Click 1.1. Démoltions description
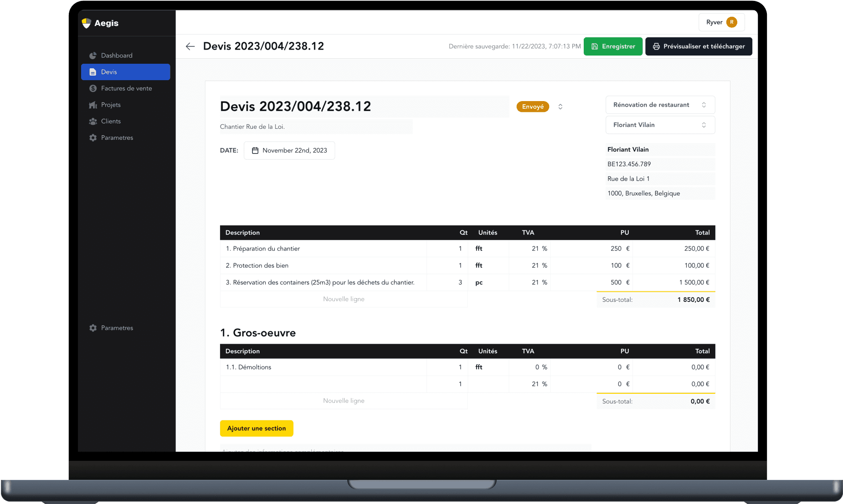The height and width of the screenshot is (504, 843). [323, 367]
